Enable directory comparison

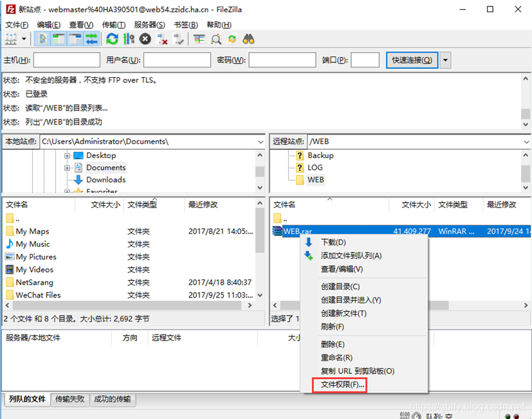pyautogui.click(x=216, y=39)
